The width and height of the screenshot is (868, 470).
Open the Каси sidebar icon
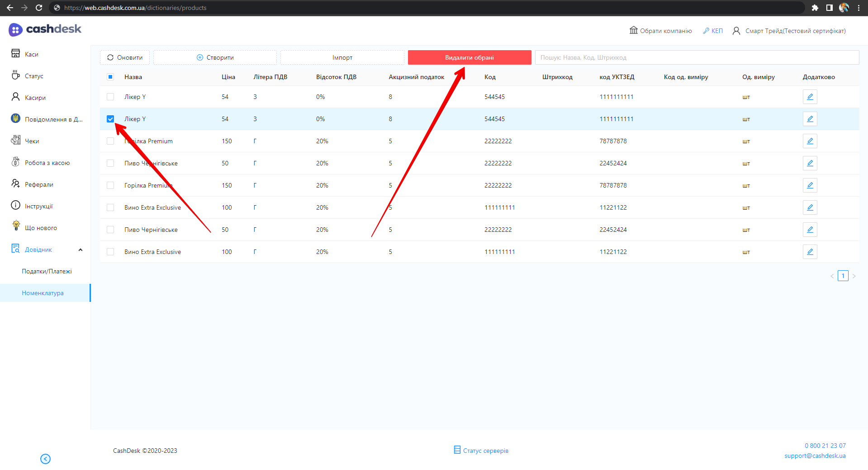tap(15, 54)
